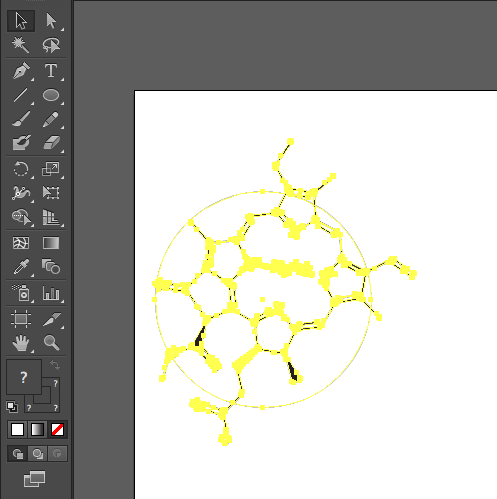Apply solid Color mode
Screen dimensions: 497x499
pos(17,429)
